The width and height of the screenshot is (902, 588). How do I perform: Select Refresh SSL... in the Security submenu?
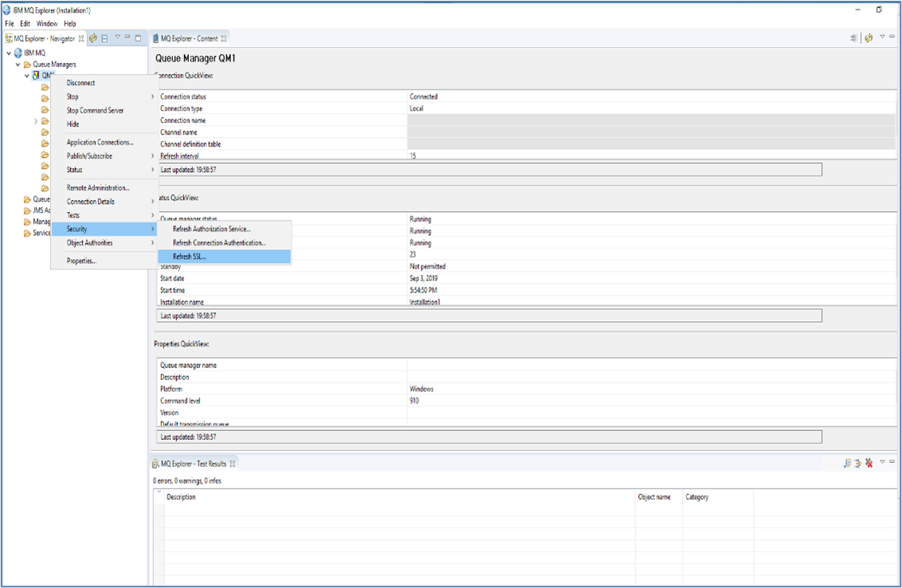[225, 257]
